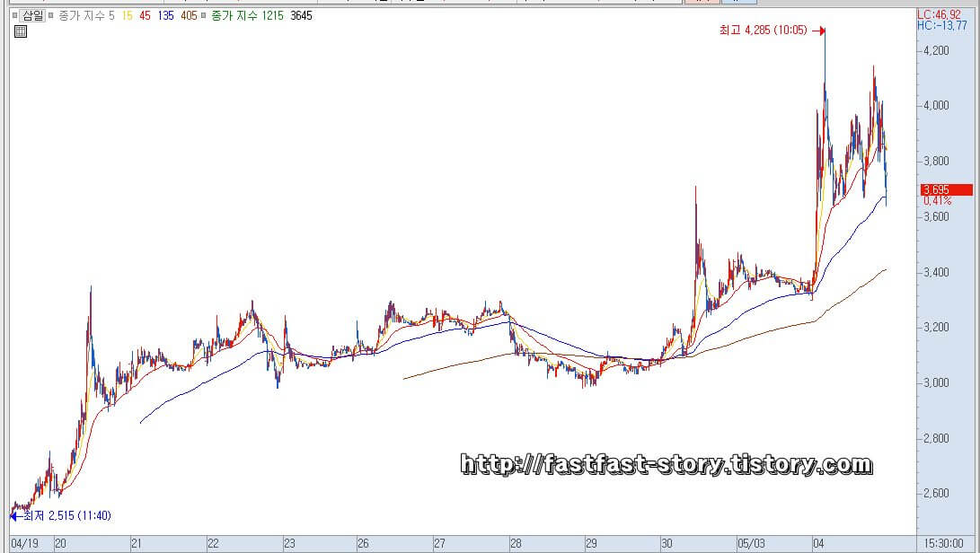Image resolution: width=980 pixels, height=553 pixels.
Task: Click the 23 date axis label
Action: point(289,544)
